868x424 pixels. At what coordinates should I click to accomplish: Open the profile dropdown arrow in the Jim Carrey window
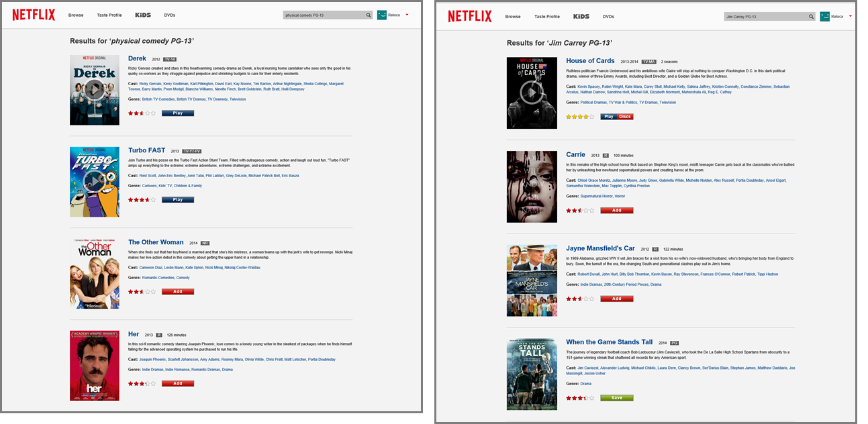coord(851,15)
